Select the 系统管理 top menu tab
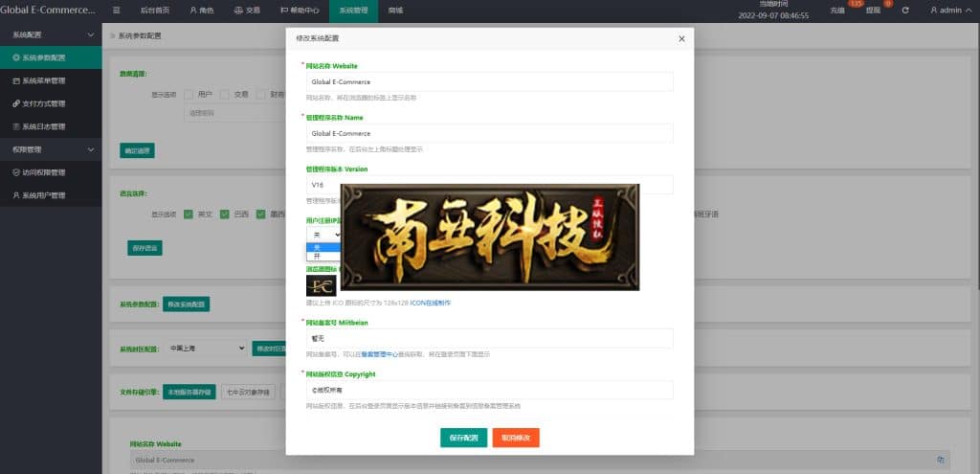980x474 pixels. (354, 11)
